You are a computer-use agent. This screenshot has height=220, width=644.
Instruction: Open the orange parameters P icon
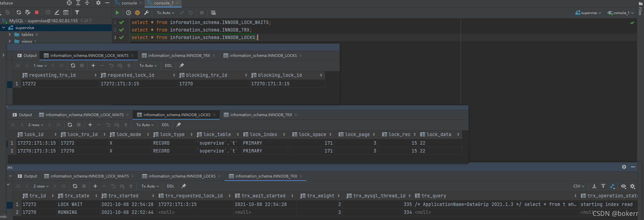point(137,13)
